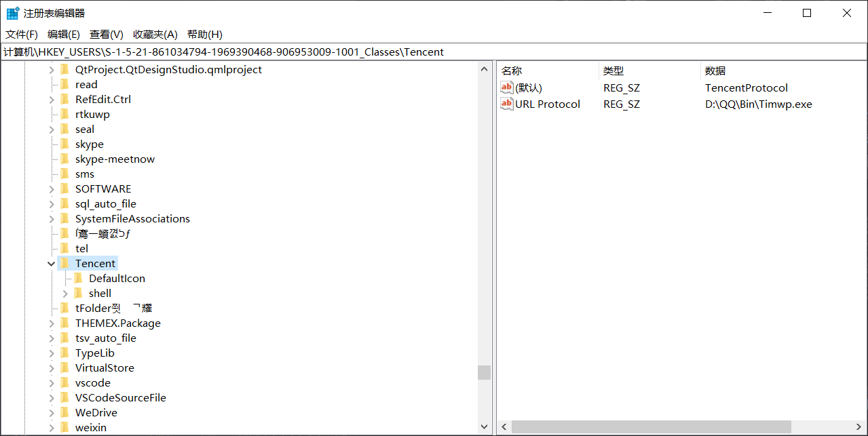The width and height of the screenshot is (868, 436).
Task: Open the 文件(F) menu
Action: [x=22, y=34]
